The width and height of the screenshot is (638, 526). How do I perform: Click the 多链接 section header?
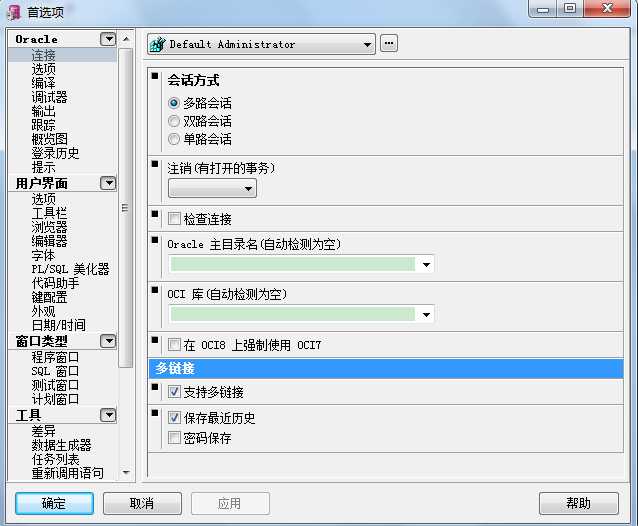386,369
